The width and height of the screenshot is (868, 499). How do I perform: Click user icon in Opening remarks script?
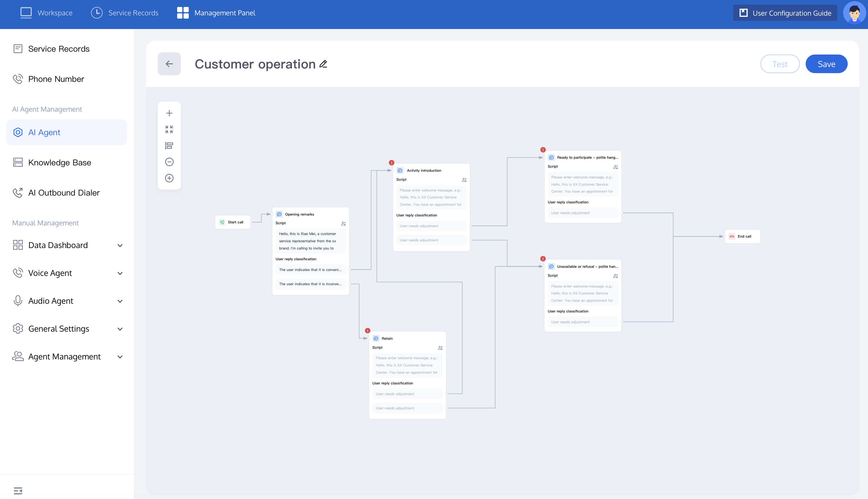pyautogui.click(x=344, y=223)
